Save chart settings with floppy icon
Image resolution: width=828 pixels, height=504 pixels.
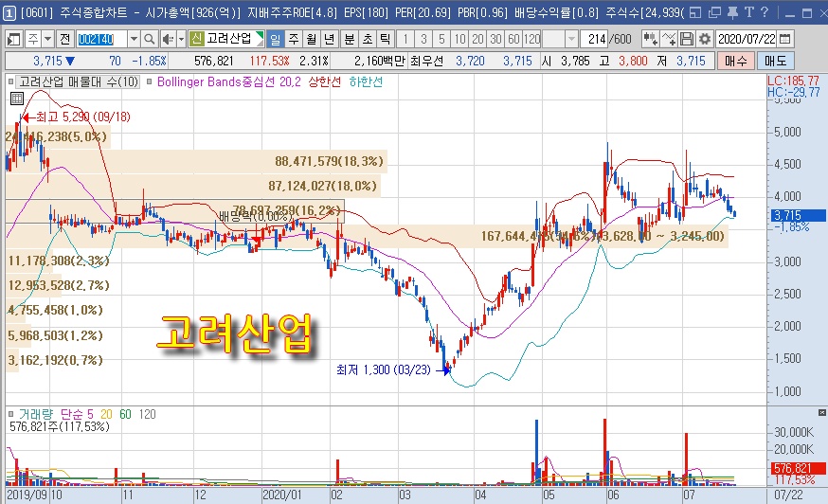tap(687, 39)
